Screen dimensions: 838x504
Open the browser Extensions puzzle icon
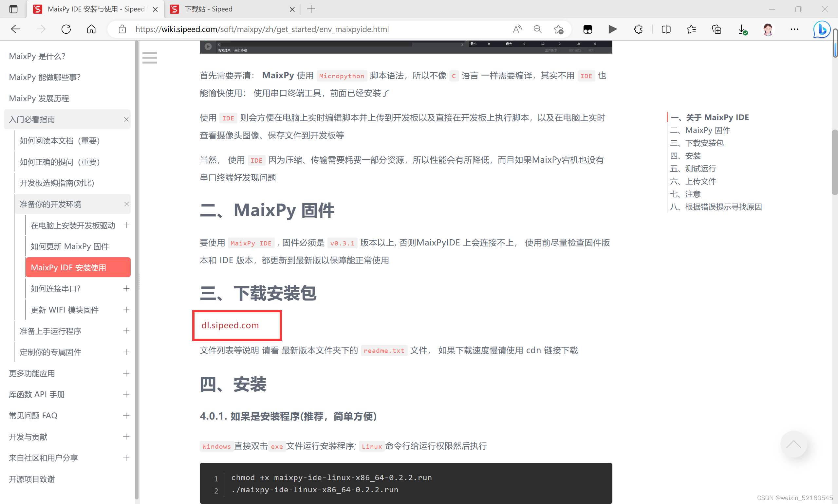[638, 29]
